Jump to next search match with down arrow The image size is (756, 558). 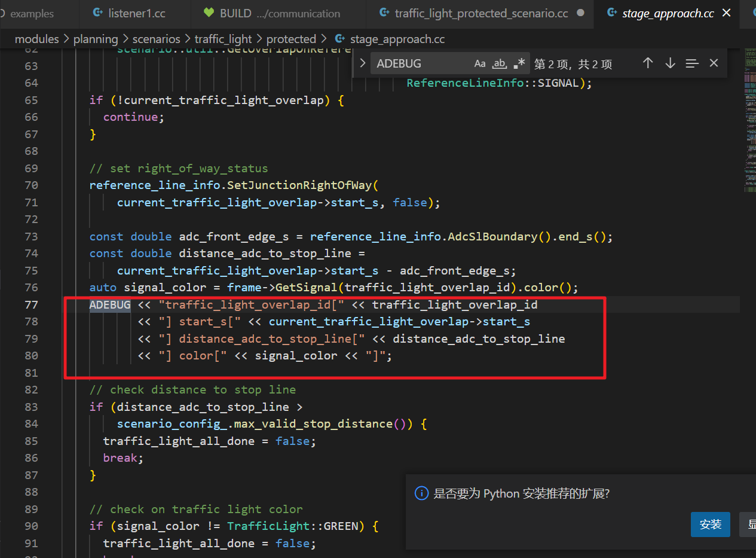[670, 63]
